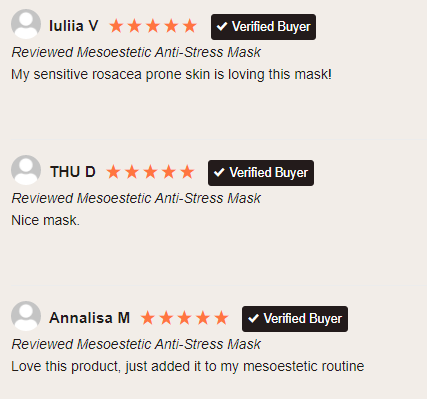427x399 pixels.
Task: Click the star rating next to Iuliia V
Action: [x=153, y=26]
